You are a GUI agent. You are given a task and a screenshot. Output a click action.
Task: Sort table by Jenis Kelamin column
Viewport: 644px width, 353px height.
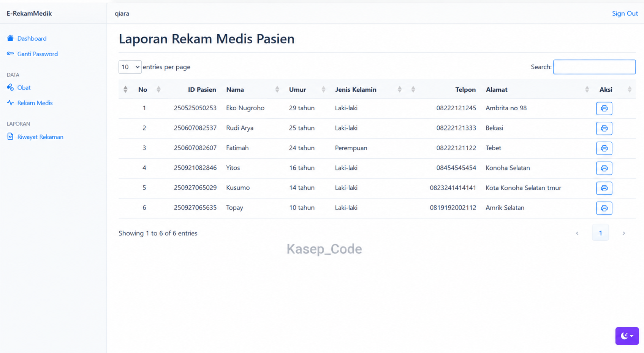(x=356, y=89)
